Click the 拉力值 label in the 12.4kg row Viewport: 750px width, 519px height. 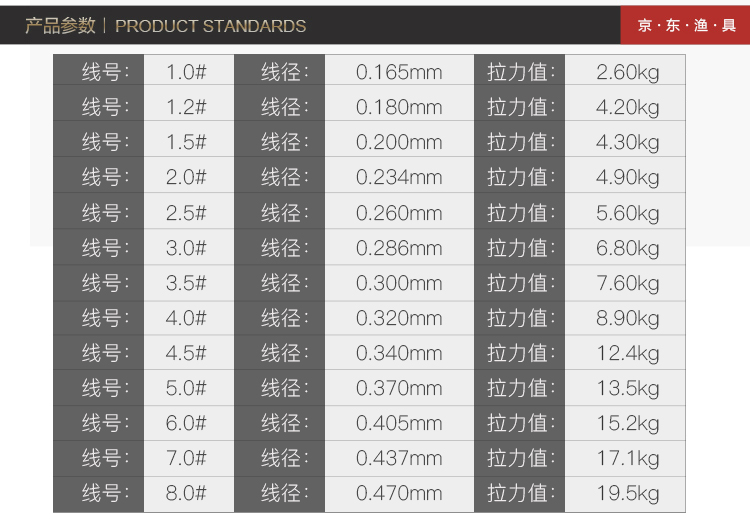point(521,353)
